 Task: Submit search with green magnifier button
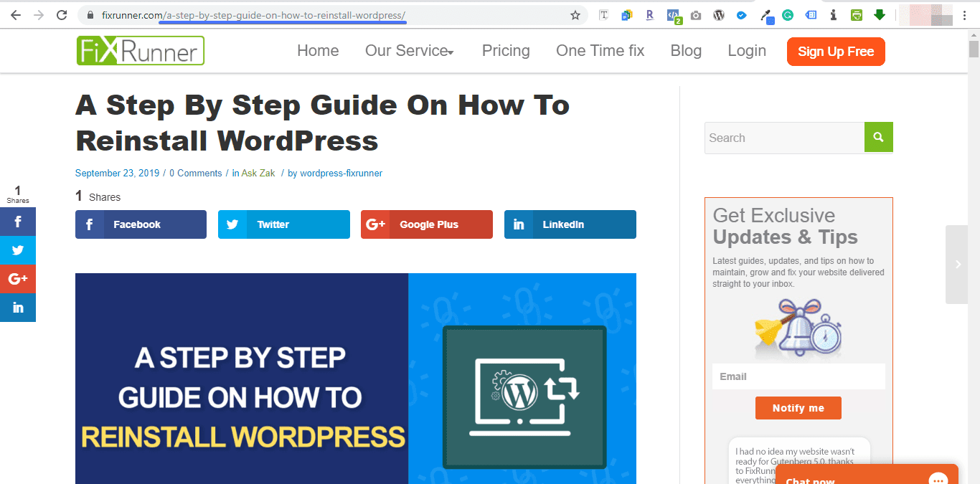878,137
